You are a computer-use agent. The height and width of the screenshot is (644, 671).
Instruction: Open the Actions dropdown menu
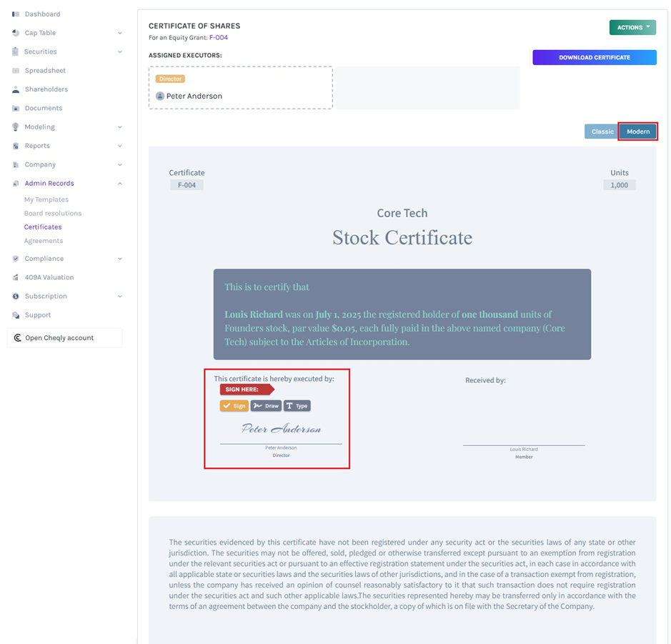632,27
